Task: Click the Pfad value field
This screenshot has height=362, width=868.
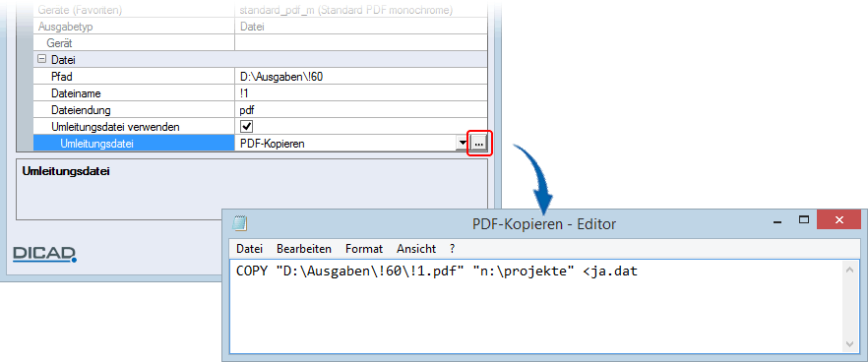Action: (x=361, y=76)
